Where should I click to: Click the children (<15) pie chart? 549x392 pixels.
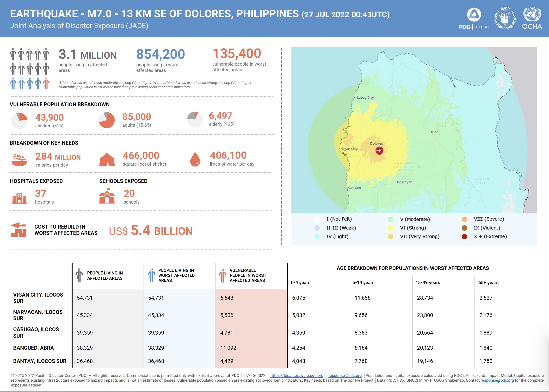click(x=19, y=120)
